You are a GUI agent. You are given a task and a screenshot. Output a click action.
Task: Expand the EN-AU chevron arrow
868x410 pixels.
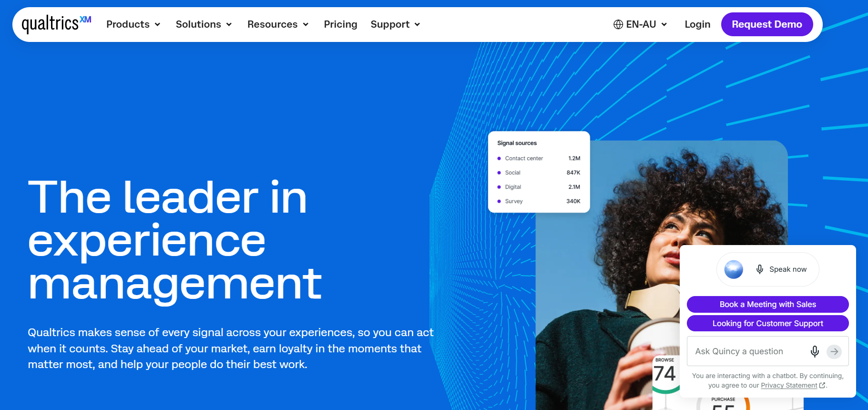664,25
